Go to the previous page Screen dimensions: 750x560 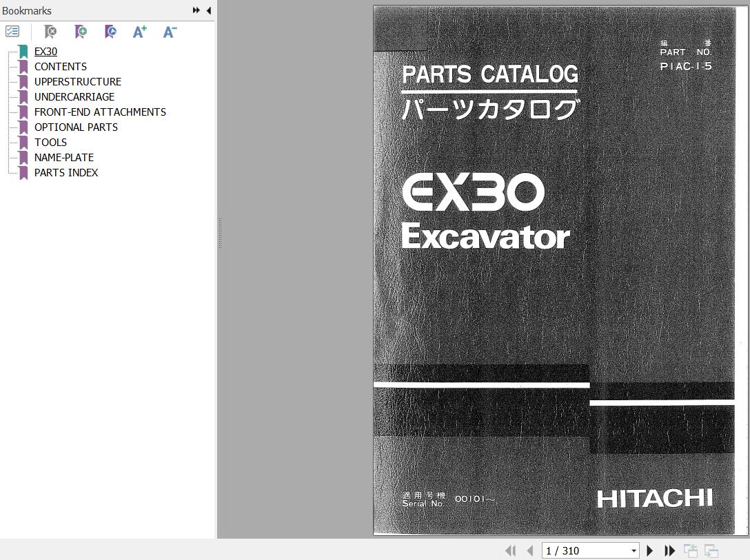pos(529,551)
